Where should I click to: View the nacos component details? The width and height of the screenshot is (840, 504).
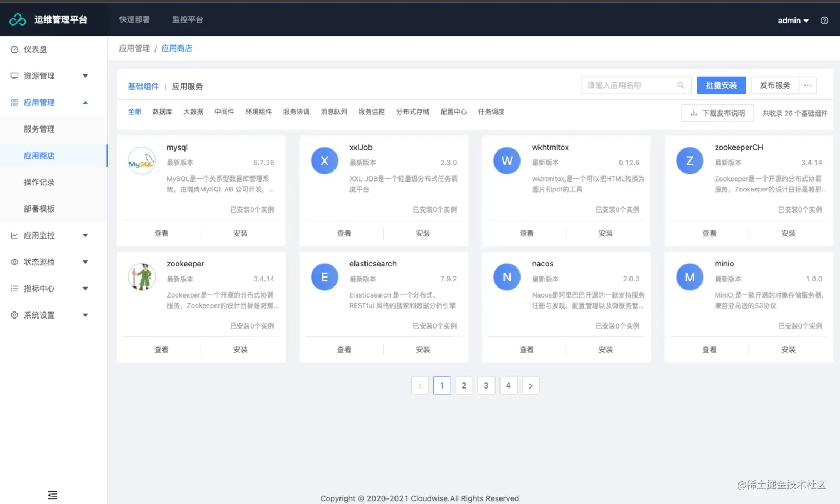tap(527, 350)
